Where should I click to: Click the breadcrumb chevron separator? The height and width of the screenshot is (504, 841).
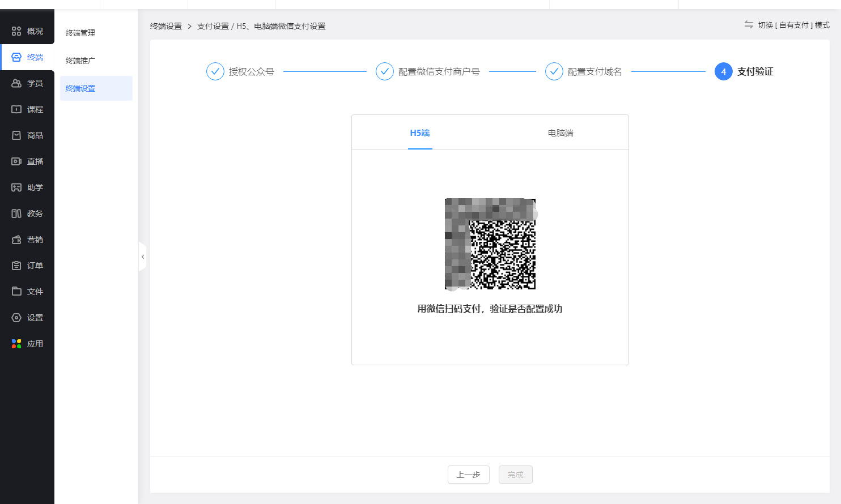pos(189,26)
